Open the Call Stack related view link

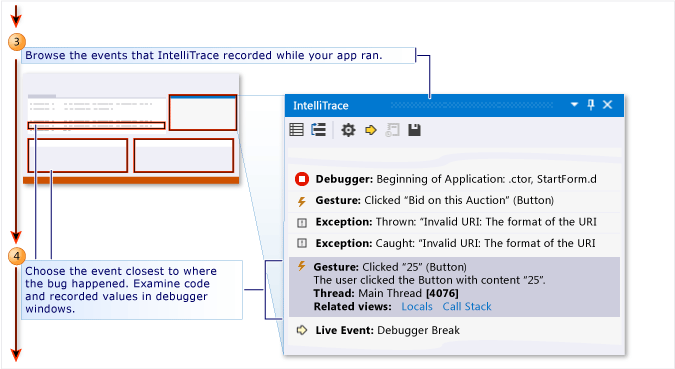(x=467, y=307)
